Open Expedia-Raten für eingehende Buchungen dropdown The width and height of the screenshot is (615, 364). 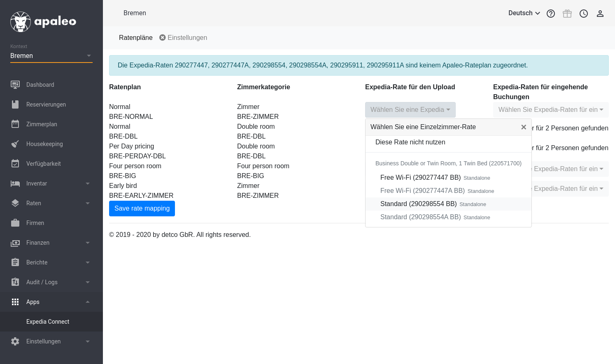click(551, 110)
